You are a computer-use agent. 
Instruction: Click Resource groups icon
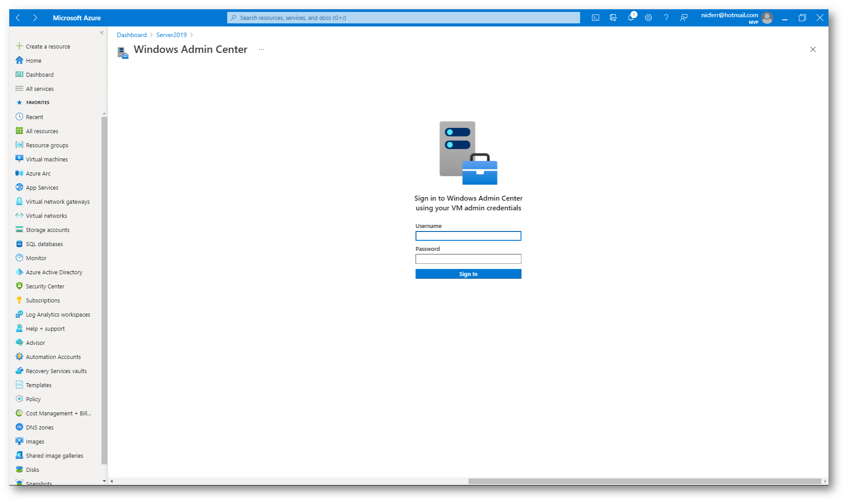pos(19,145)
